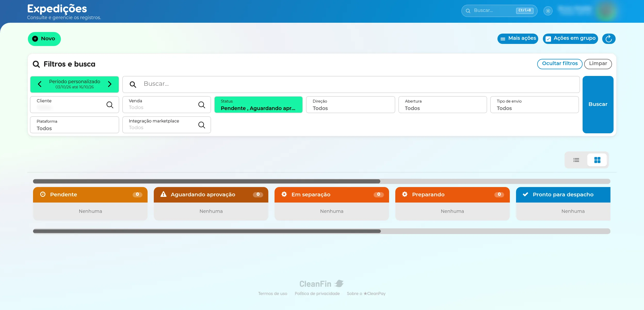
Task: Click checkmark icon on Pronto para despacho
Action: point(525,194)
